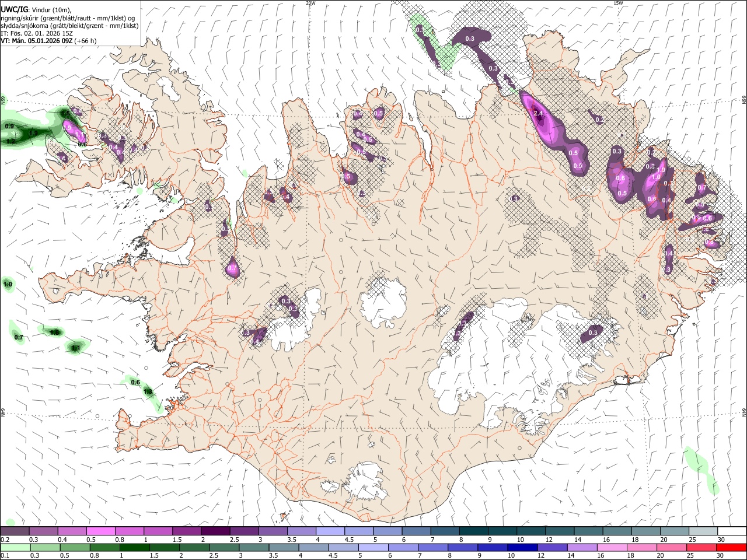Click the 30 label in the upper legend row
The image size is (747, 560).
(x=721, y=540)
